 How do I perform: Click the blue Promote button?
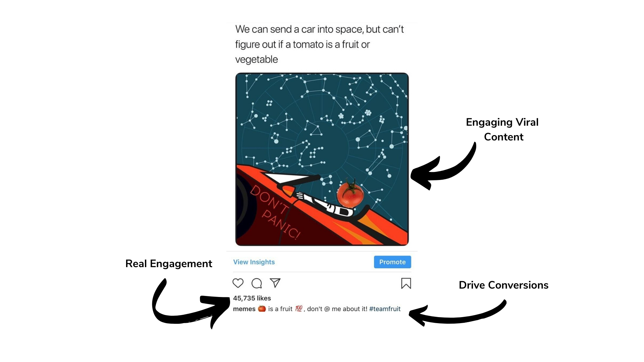pos(392,262)
